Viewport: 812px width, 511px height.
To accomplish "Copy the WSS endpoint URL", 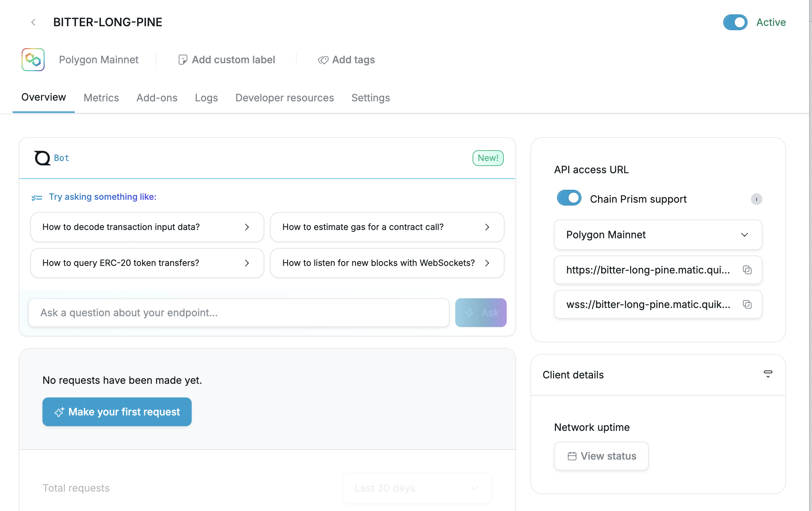I will [x=747, y=304].
